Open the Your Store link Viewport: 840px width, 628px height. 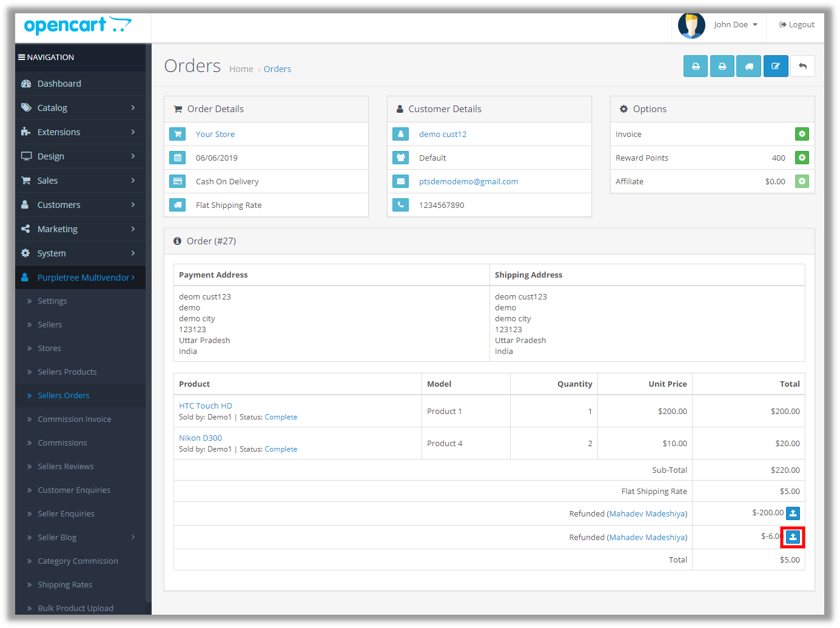tap(215, 134)
